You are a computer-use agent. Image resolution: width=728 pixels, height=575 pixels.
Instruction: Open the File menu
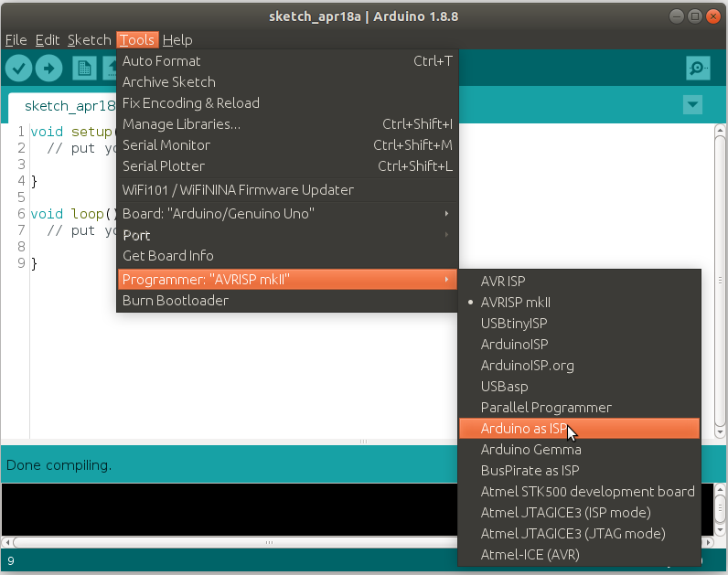click(x=16, y=40)
